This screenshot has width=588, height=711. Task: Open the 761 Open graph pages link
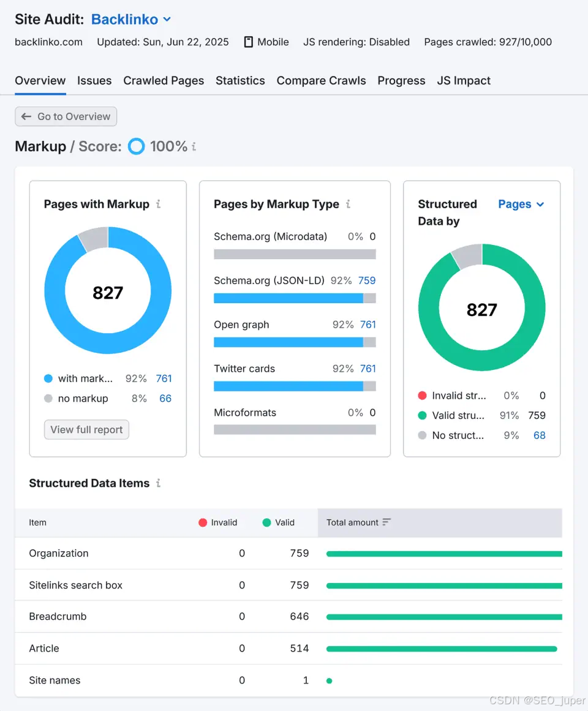point(367,325)
